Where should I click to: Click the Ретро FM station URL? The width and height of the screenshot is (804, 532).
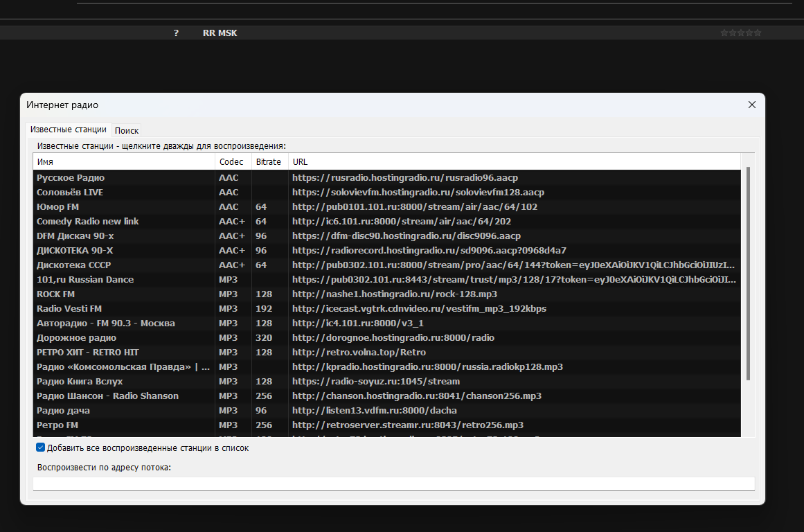click(x=407, y=425)
